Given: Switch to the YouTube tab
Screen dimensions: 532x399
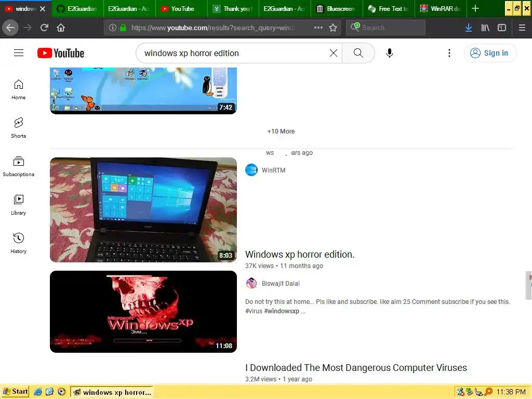Looking at the screenshot, I should pos(181,8).
